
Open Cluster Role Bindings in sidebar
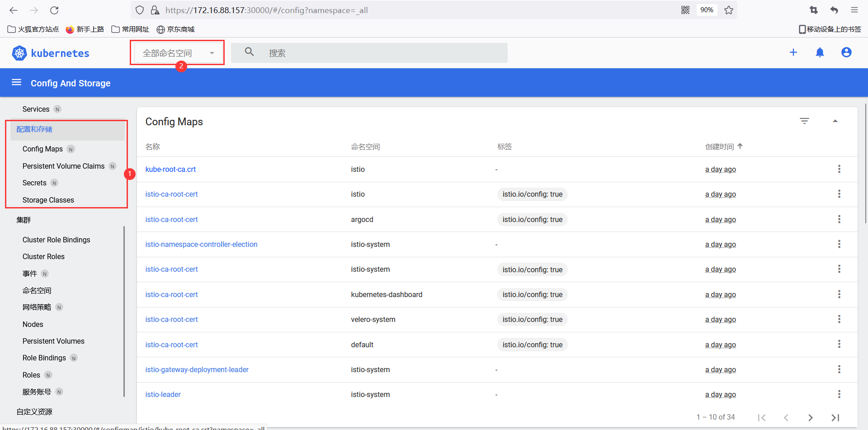coord(57,240)
